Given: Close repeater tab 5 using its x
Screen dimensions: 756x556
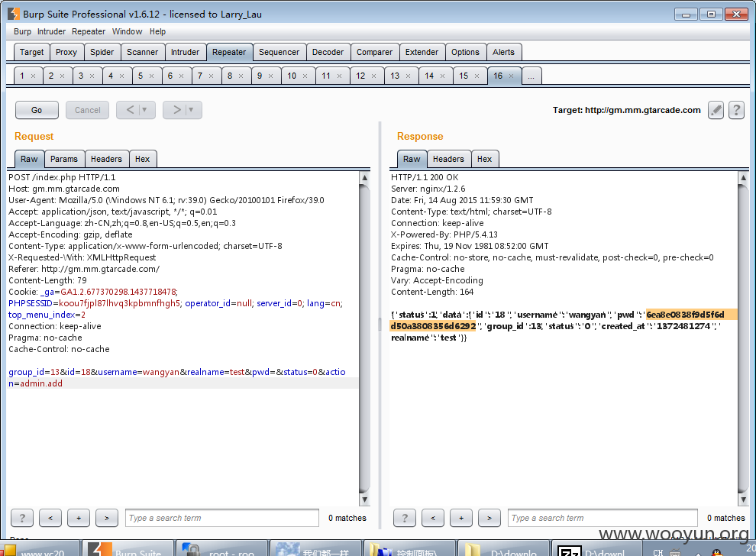Looking at the screenshot, I should [x=151, y=76].
